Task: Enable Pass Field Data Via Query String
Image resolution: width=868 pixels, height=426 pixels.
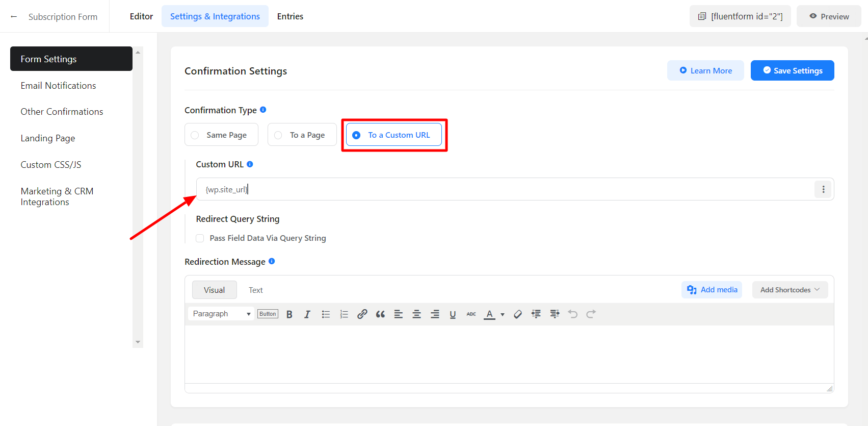Action: point(200,238)
